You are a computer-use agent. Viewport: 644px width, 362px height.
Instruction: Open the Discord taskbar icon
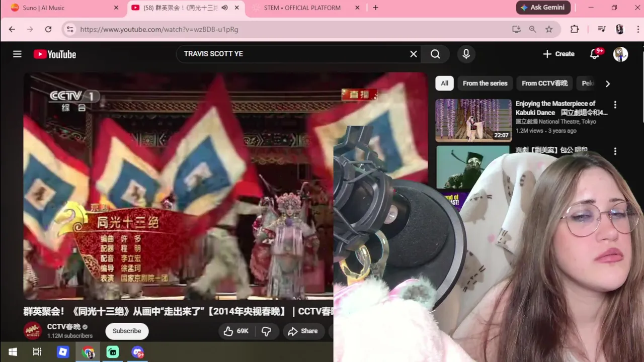coord(138,352)
